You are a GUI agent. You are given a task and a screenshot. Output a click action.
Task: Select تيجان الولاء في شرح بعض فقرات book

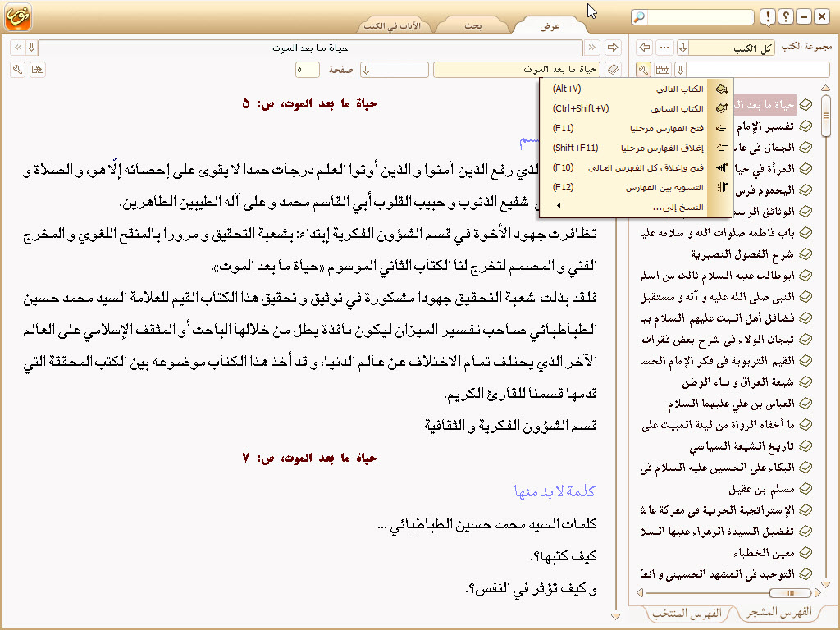(x=718, y=340)
